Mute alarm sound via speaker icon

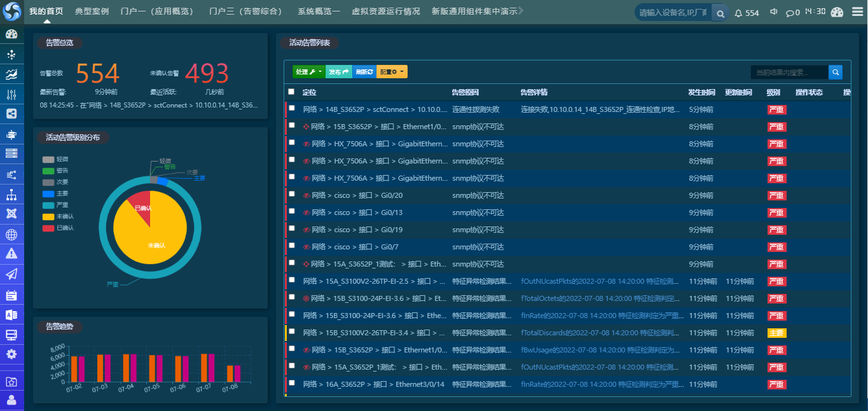(x=773, y=12)
